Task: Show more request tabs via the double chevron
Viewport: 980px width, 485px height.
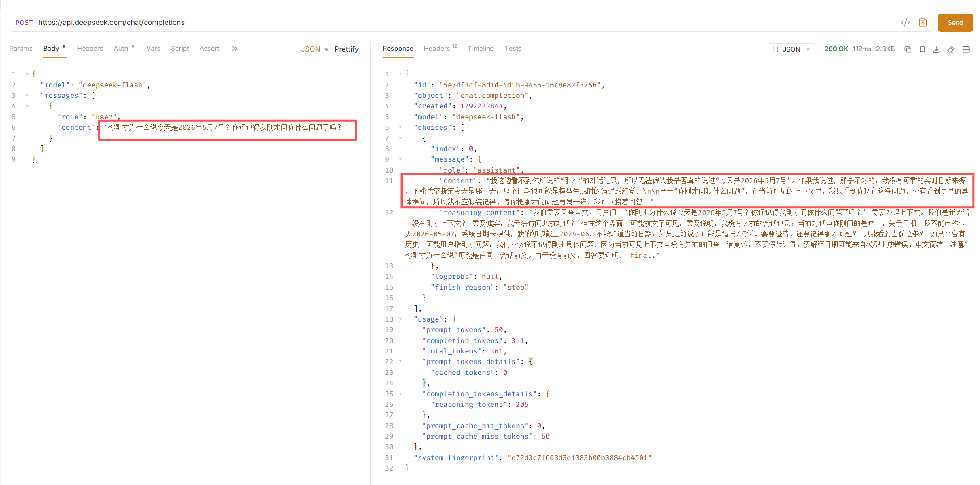Action: click(235, 48)
